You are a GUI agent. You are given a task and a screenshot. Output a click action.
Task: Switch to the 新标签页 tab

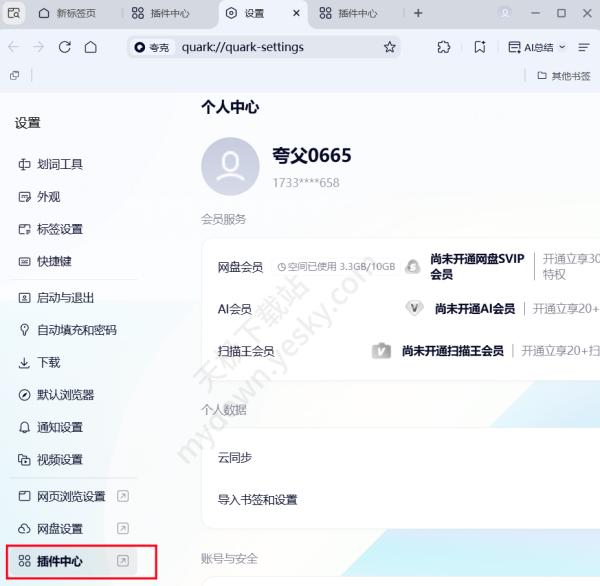77,13
